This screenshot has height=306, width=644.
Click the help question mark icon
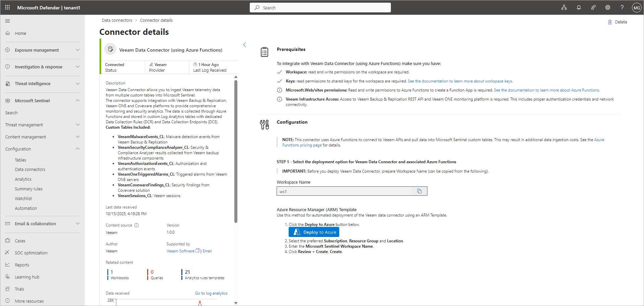pos(622,7)
